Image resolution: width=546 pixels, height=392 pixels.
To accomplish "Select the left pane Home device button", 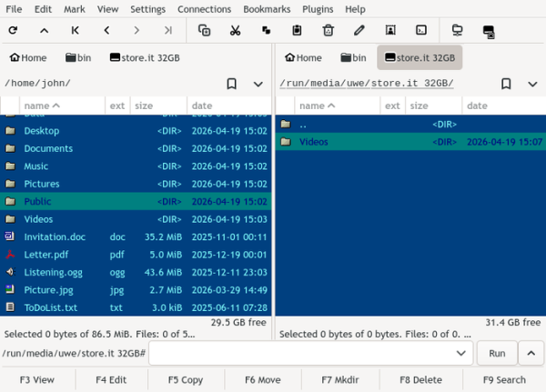I will [x=28, y=57].
